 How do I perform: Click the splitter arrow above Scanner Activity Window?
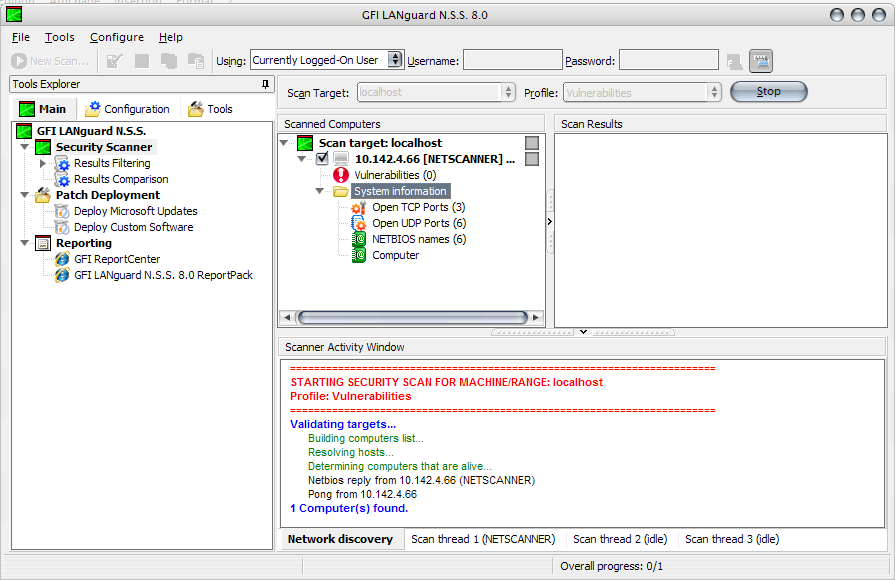click(x=583, y=332)
